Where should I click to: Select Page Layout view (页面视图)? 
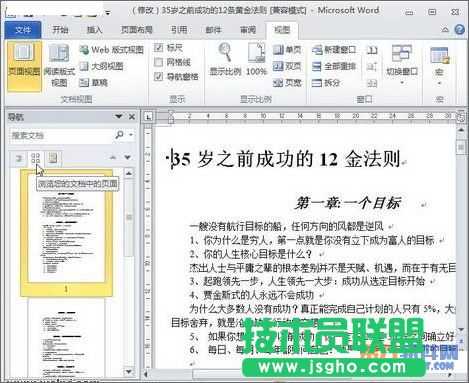pos(24,66)
